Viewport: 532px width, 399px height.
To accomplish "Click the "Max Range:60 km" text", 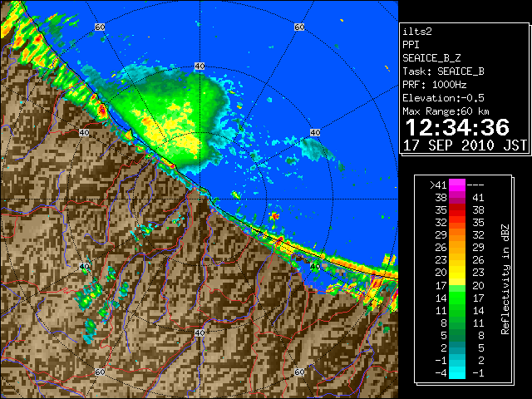I will [x=446, y=111].
